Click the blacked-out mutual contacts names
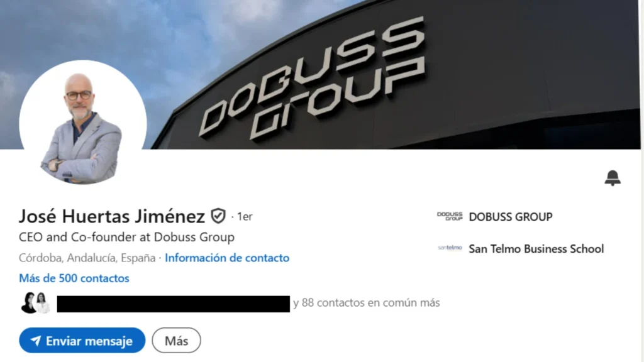This screenshot has height=362, width=644. click(x=174, y=304)
